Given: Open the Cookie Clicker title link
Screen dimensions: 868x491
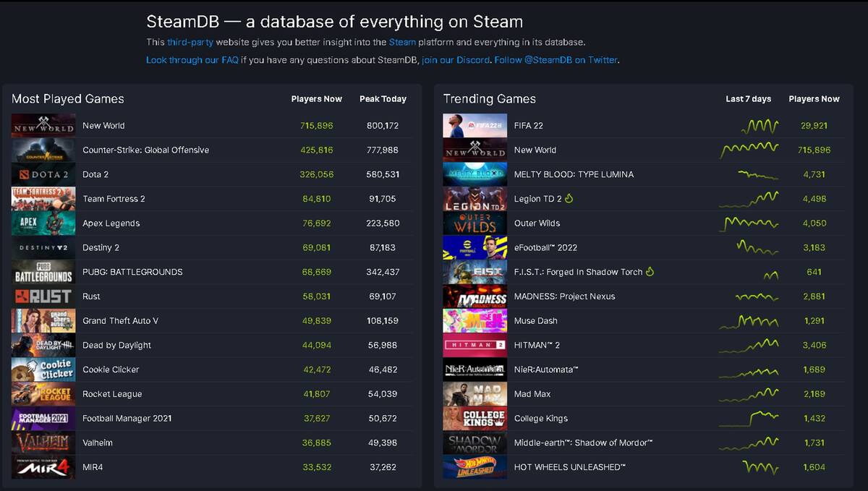Looking at the screenshot, I should point(111,370).
